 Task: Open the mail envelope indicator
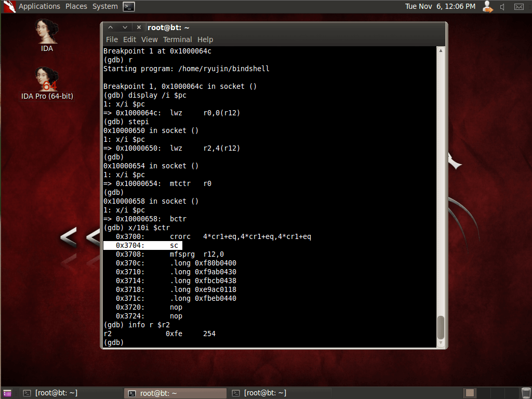click(x=518, y=7)
